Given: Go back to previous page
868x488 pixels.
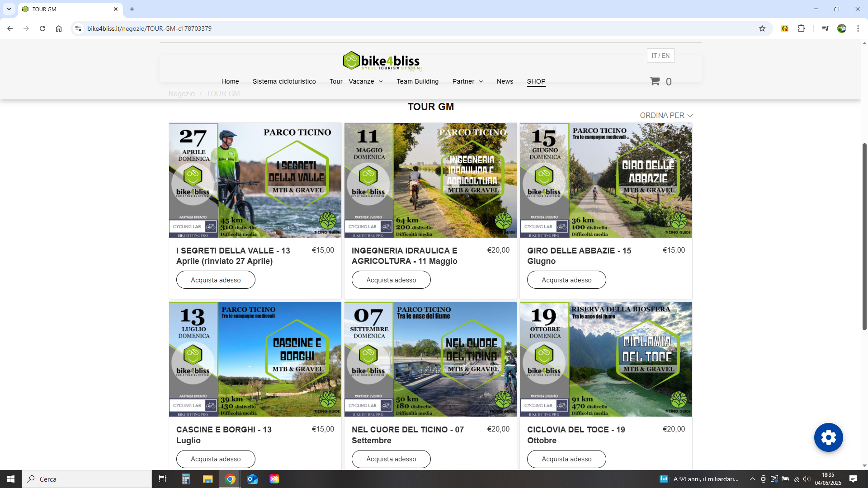Looking at the screenshot, I should [x=10, y=28].
